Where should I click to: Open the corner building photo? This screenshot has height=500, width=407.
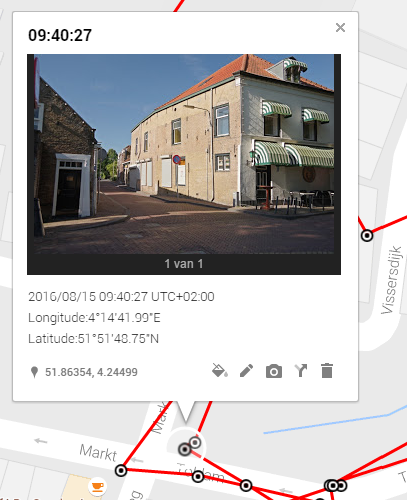tap(184, 154)
